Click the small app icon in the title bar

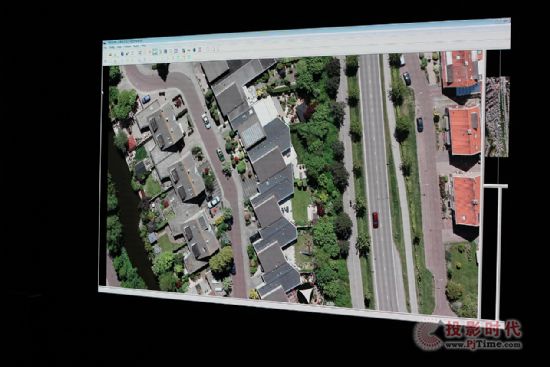coord(105,43)
